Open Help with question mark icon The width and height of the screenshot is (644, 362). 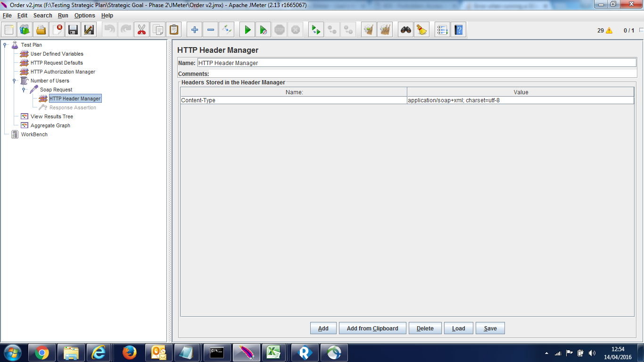point(458,30)
